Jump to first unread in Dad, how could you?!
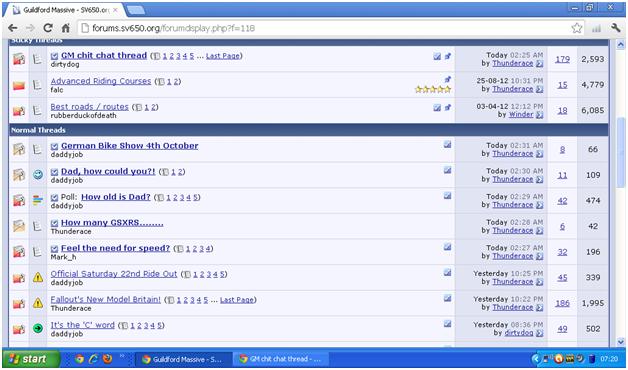Screen dimensions: 628x370 click(x=54, y=172)
